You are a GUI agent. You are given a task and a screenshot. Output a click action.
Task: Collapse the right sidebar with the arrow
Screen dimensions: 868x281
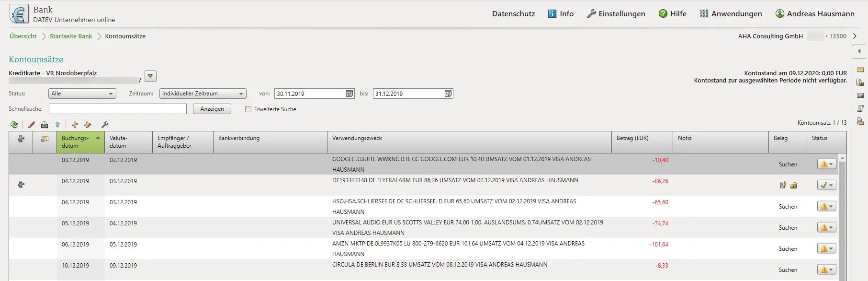point(860,51)
